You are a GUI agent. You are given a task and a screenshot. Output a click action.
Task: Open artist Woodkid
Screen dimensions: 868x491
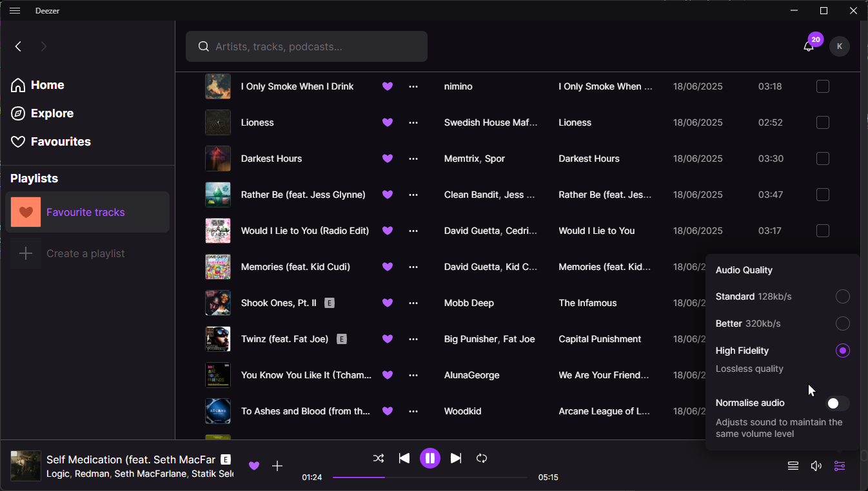coord(463,411)
